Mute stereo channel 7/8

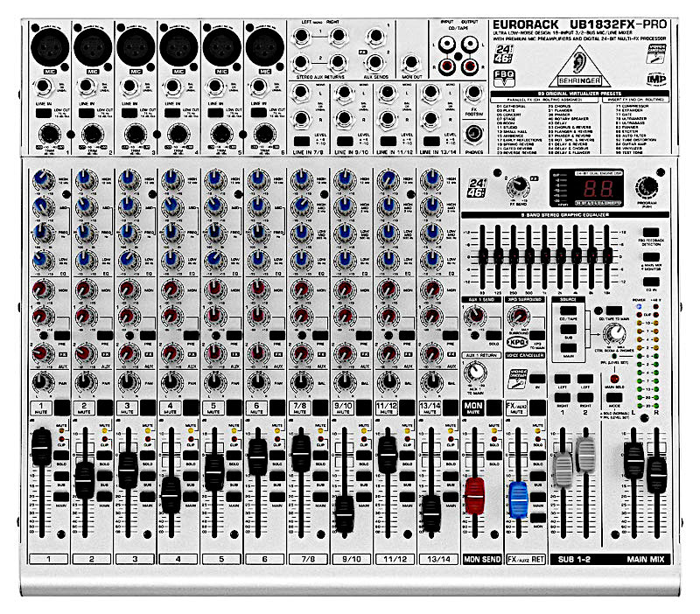(320, 408)
